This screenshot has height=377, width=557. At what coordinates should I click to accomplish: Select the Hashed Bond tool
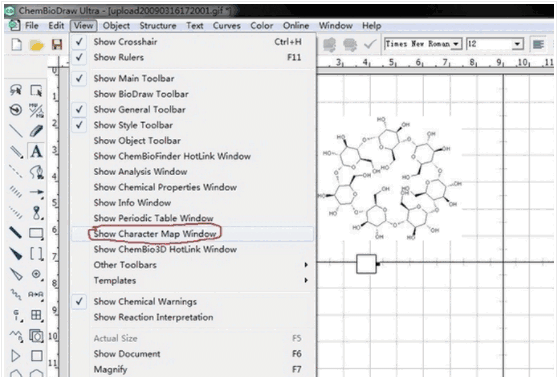pos(16,192)
